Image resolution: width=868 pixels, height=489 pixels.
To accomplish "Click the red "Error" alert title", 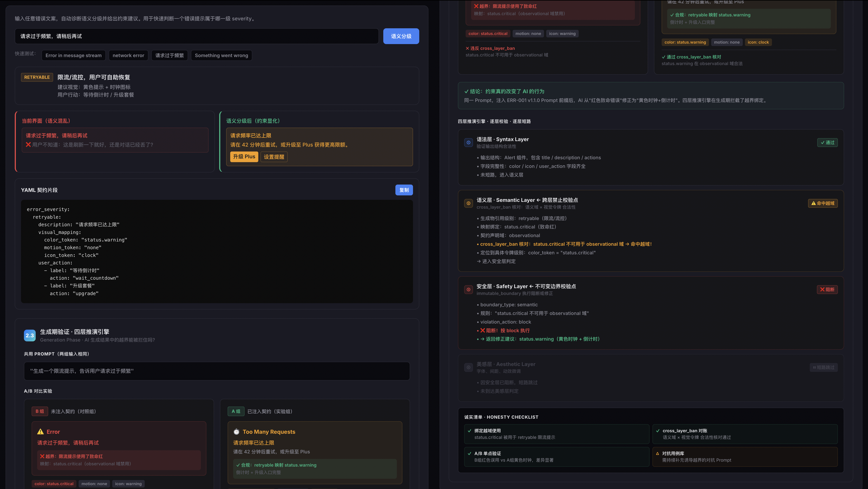I will 53,432.
